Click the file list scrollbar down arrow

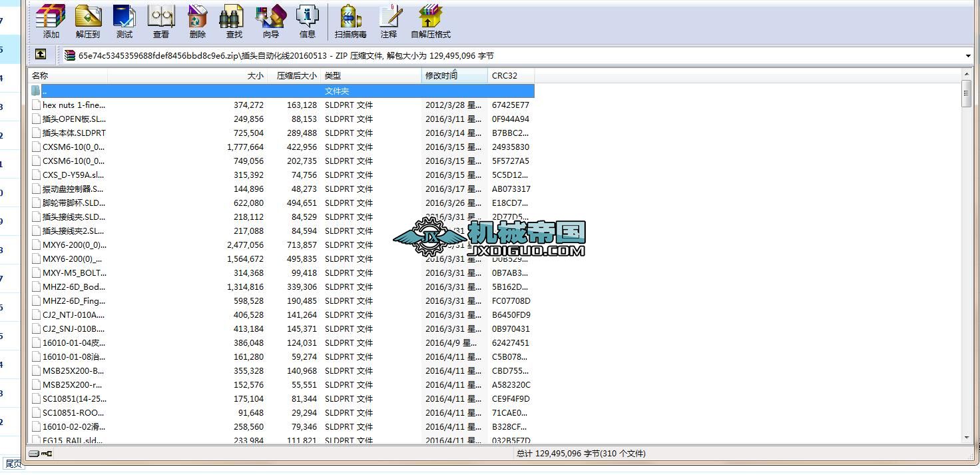967,437
